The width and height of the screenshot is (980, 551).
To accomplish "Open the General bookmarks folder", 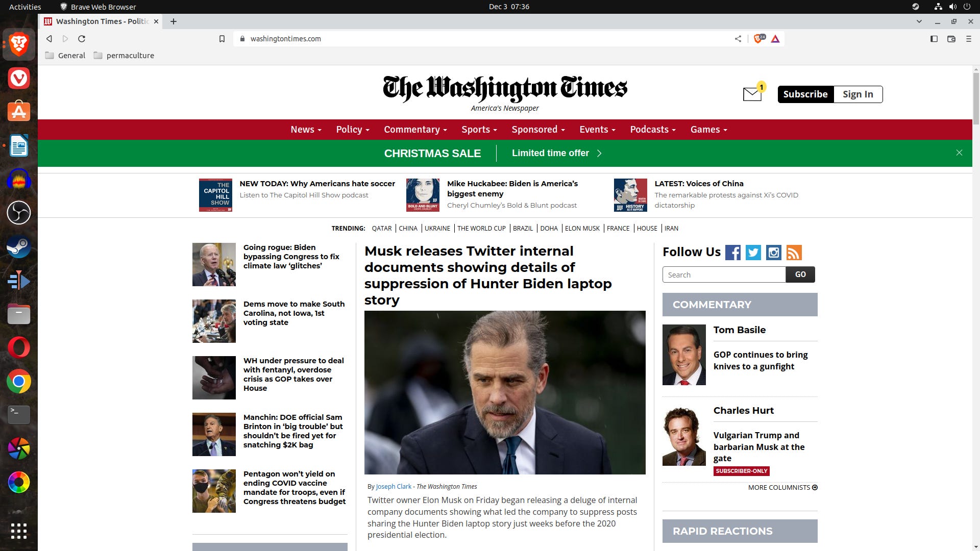I will pos(65,56).
